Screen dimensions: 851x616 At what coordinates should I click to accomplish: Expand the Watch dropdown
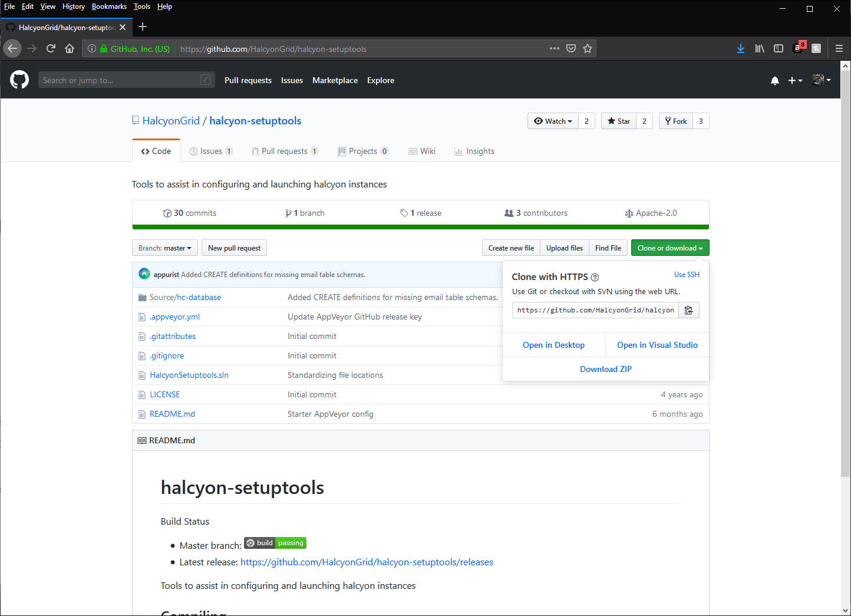[x=553, y=121]
